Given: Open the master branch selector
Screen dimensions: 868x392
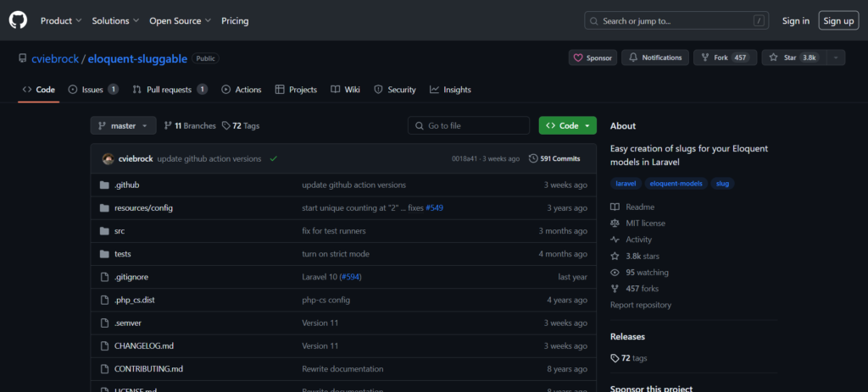Looking at the screenshot, I should (x=123, y=125).
